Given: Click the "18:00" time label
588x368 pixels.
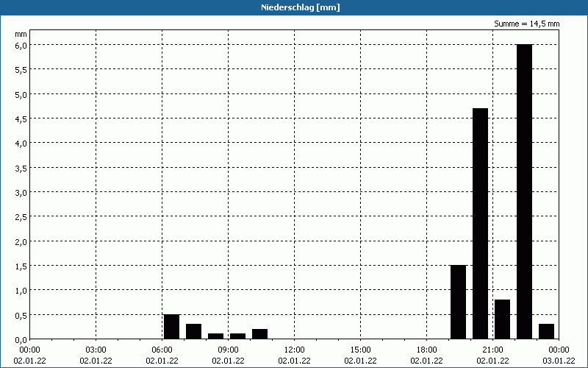Looking at the screenshot, I should pyautogui.click(x=427, y=350).
